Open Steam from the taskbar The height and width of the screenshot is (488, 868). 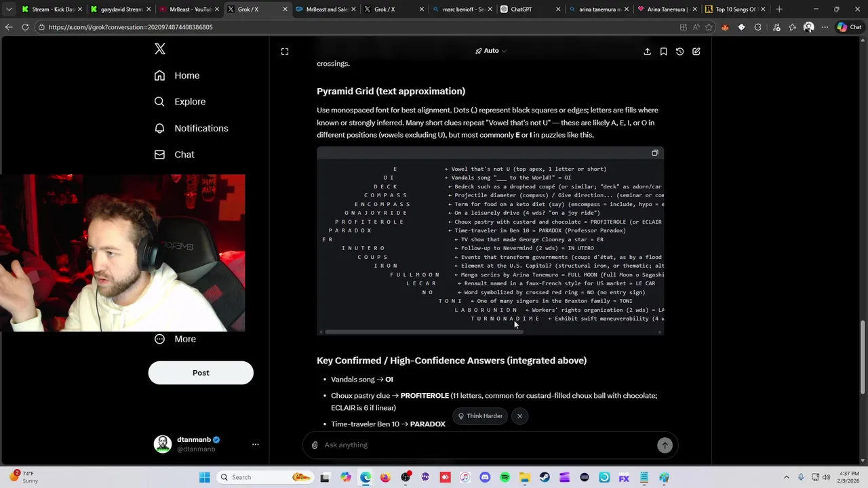[x=545, y=477]
